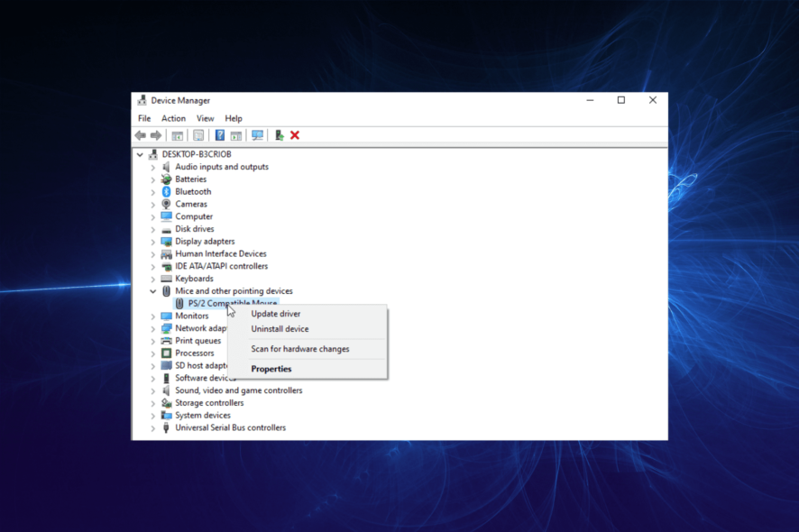Click the blue Help question-mark icon
Viewport: 799px width, 532px height.
pyautogui.click(x=220, y=135)
